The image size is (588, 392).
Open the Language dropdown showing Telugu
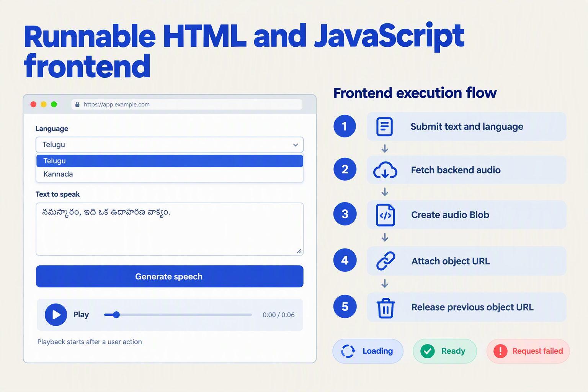170,145
